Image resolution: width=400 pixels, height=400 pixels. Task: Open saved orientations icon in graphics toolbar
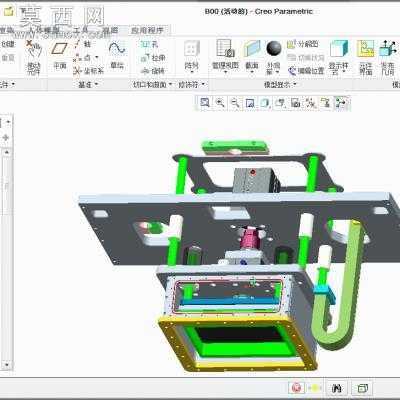click(280, 103)
